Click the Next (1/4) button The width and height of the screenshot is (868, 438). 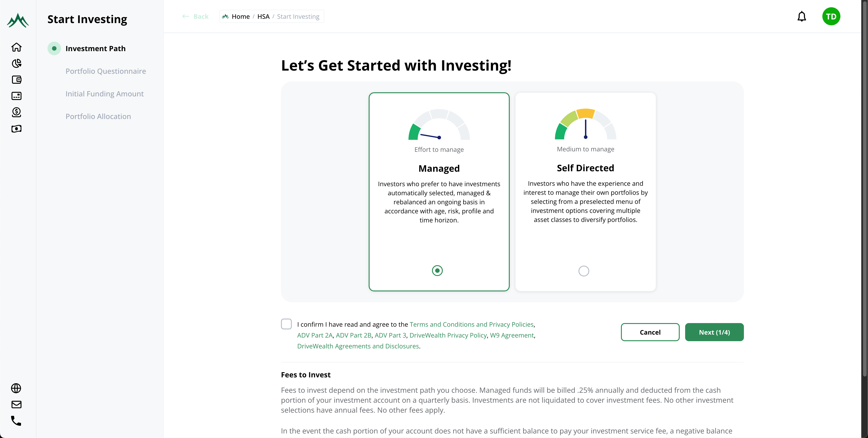click(x=714, y=332)
